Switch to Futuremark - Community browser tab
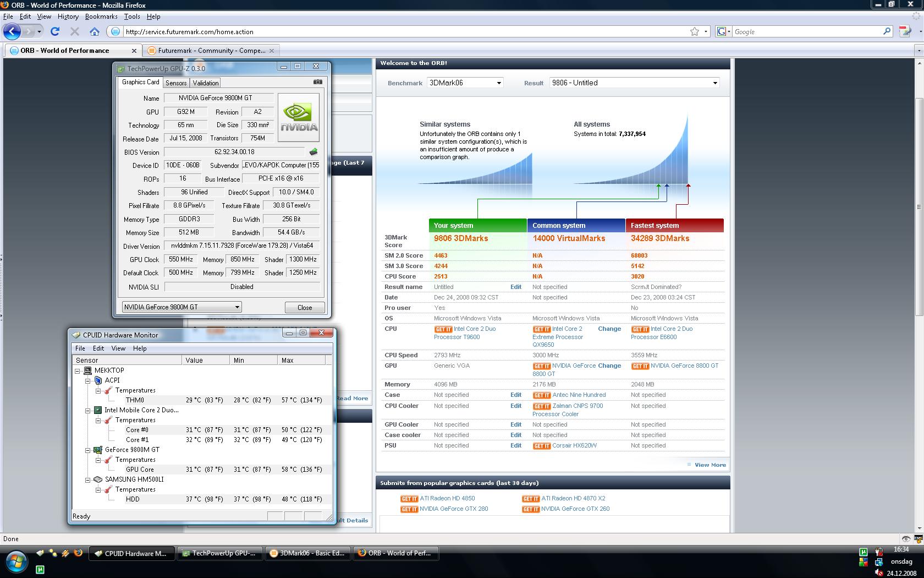The width and height of the screenshot is (924, 578). click(x=212, y=50)
